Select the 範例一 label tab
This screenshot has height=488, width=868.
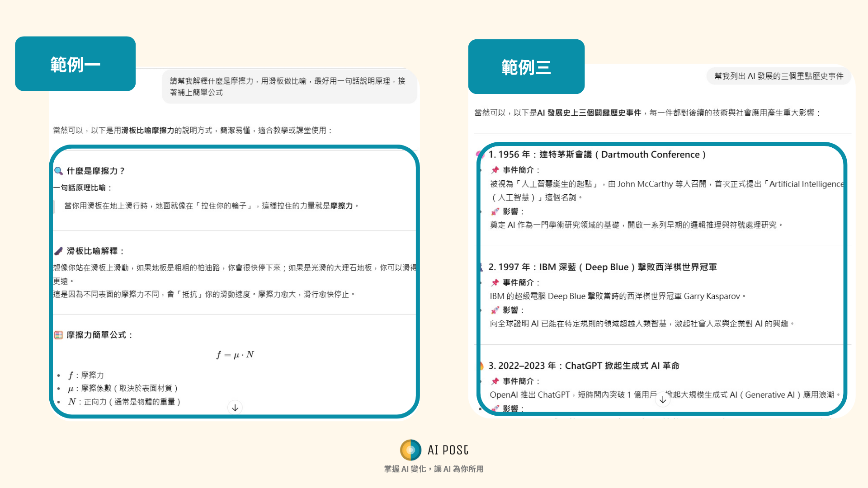click(x=75, y=64)
